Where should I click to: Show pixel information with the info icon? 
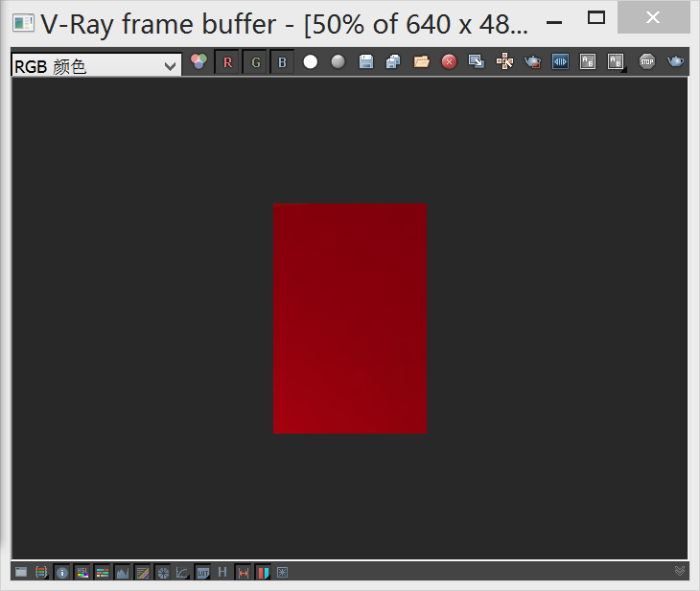coord(62,572)
